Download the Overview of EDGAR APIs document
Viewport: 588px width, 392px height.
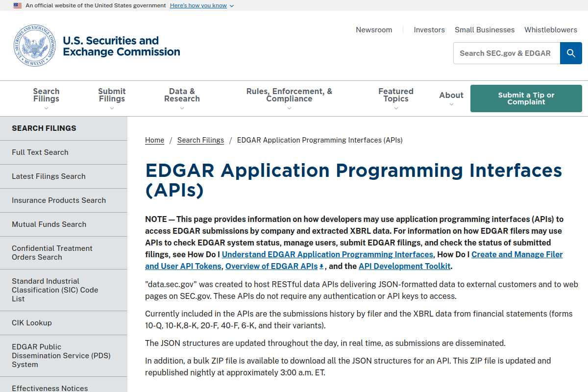(274, 266)
